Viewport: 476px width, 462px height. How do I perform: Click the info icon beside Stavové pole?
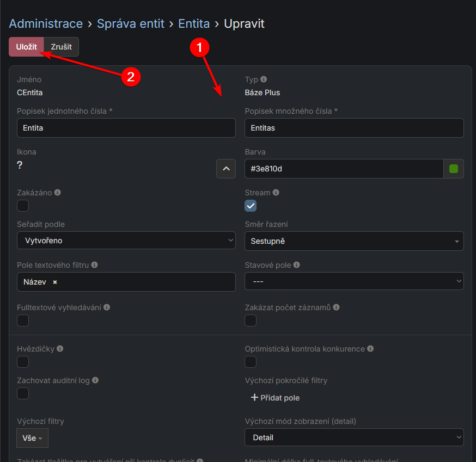[296, 265]
